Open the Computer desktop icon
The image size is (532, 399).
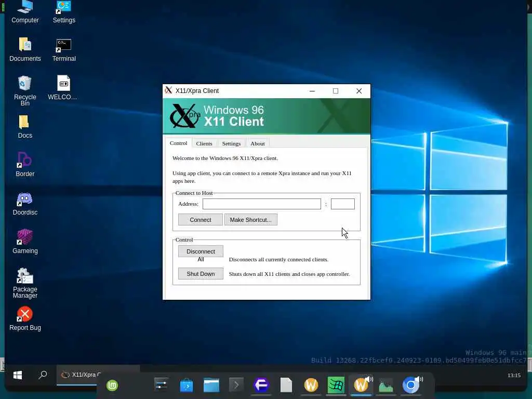pyautogui.click(x=25, y=12)
